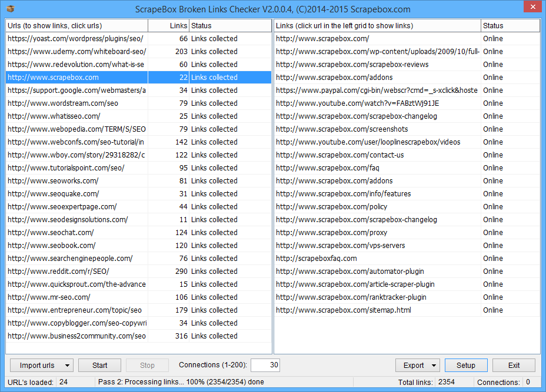Click the scrapebox.com/faq link row
The height and width of the screenshot is (392, 546).
point(407,168)
